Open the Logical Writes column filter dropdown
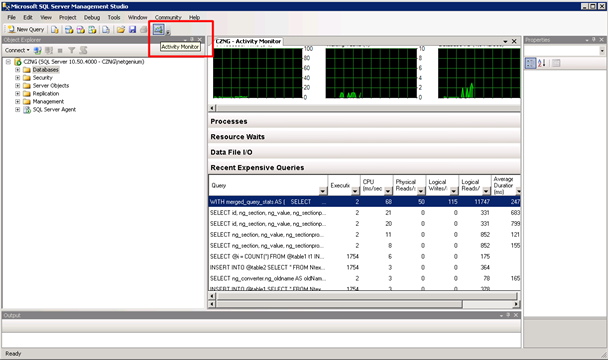Screen dimensions: 608x360 pos(453,191)
